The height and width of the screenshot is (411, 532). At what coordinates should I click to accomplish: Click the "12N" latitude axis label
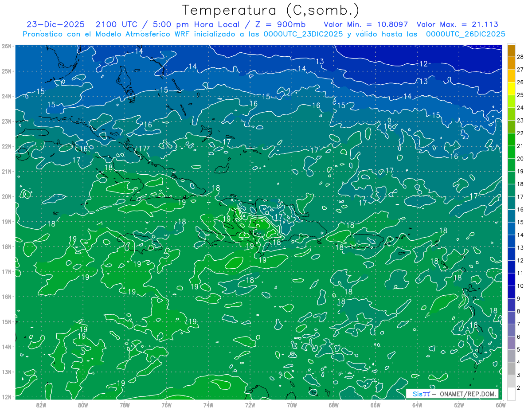[x=6, y=397]
